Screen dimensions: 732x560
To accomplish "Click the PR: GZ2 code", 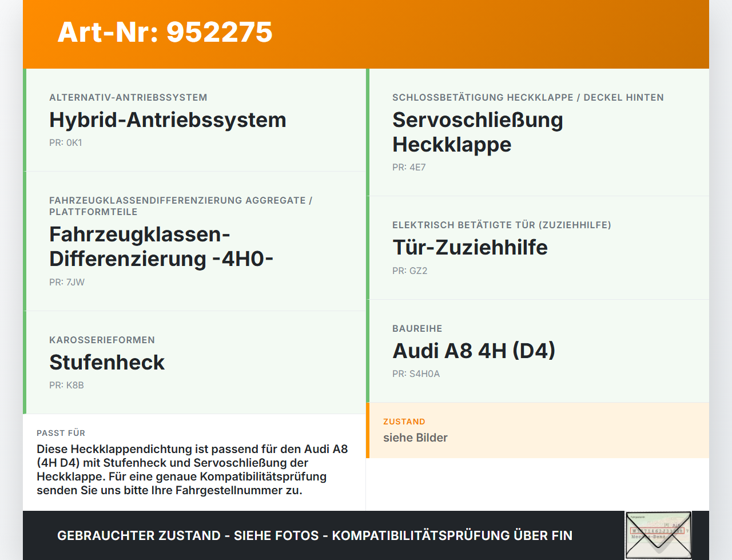I will point(409,270).
